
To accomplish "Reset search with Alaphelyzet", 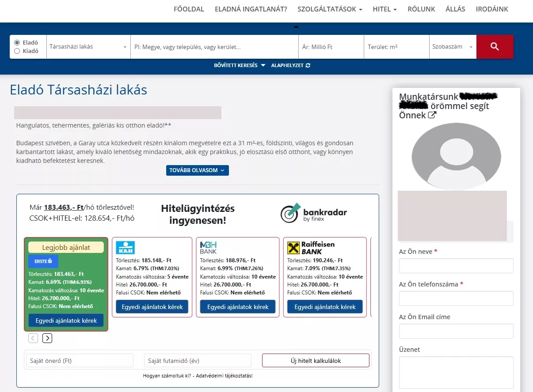I will (290, 65).
